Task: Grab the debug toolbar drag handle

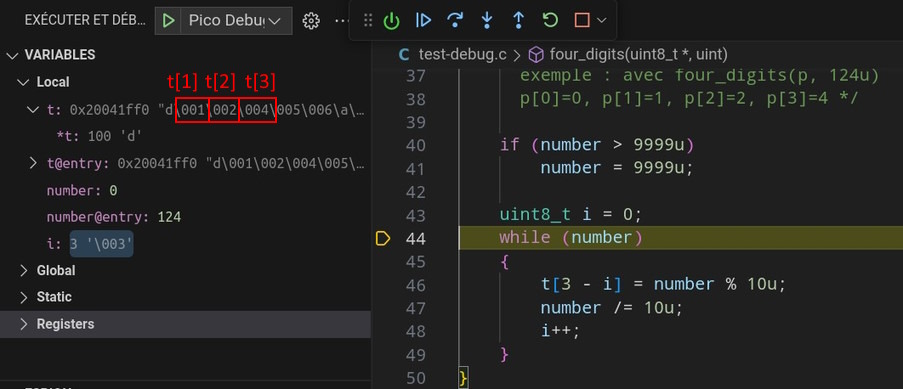Action: point(368,21)
